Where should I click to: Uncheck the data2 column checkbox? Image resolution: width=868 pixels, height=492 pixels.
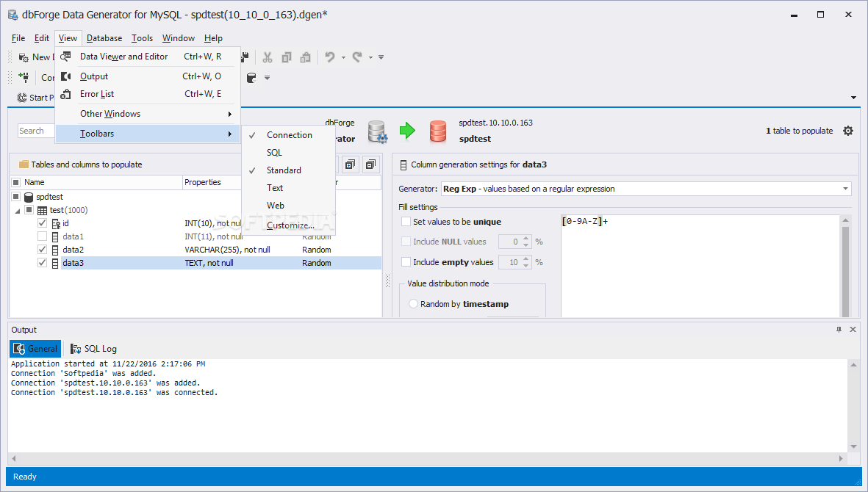tap(42, 250)
